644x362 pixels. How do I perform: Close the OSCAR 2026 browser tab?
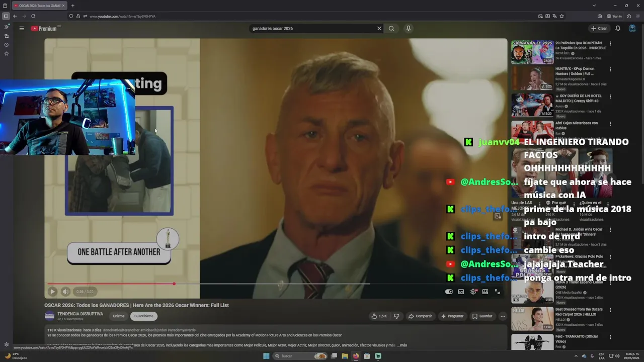point(63,6)
